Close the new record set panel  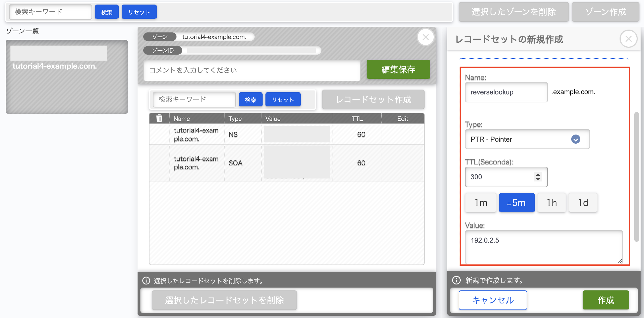tap(628, 39)
